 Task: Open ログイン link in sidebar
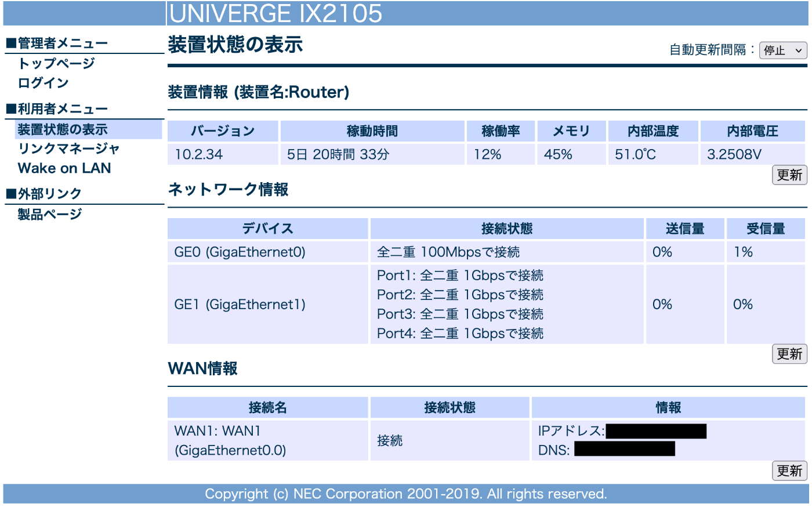coord(43,83)
